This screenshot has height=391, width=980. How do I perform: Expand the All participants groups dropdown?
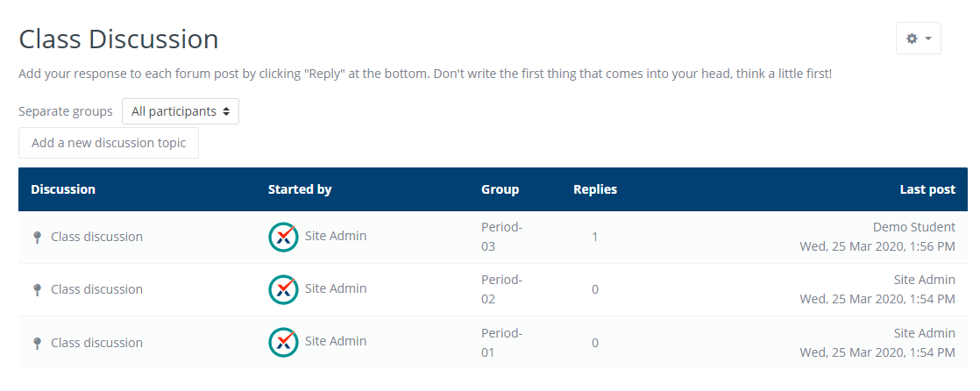tap(181, 111)
